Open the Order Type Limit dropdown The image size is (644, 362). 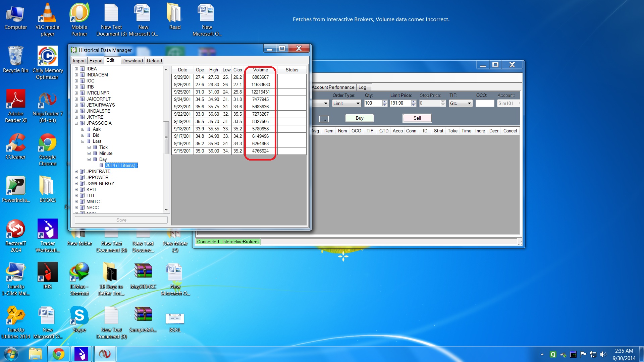click(358, 103)
